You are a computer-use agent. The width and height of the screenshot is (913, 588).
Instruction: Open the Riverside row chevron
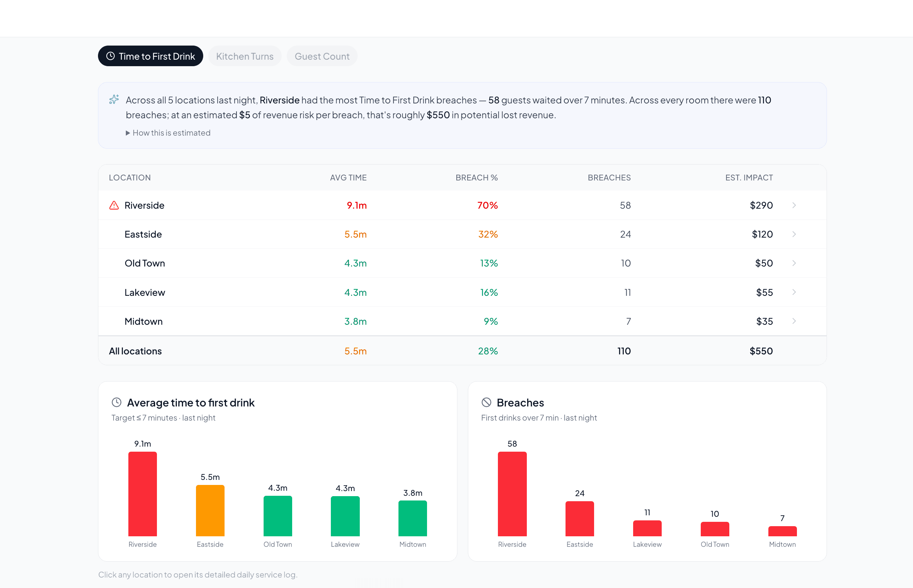(794, 205)
